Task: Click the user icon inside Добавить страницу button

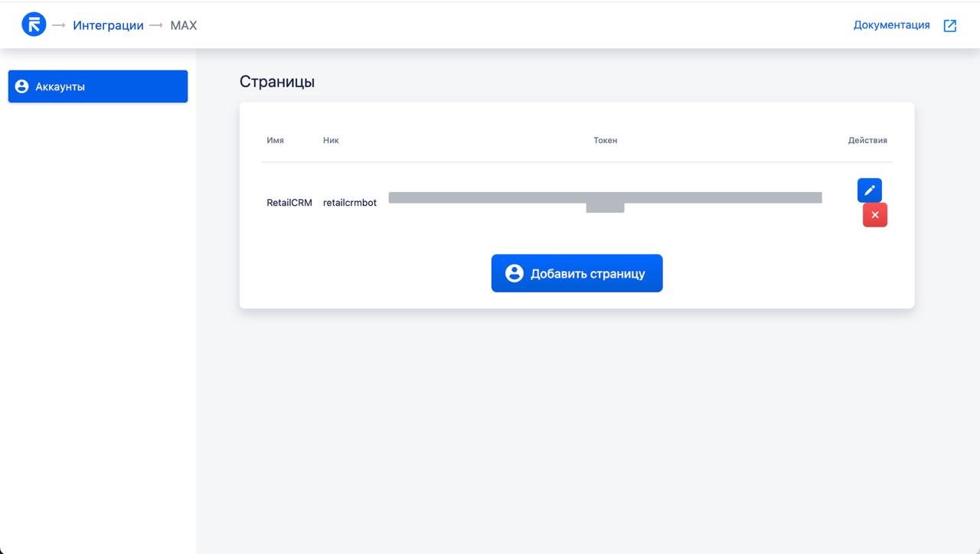Action: click(514, 273)
